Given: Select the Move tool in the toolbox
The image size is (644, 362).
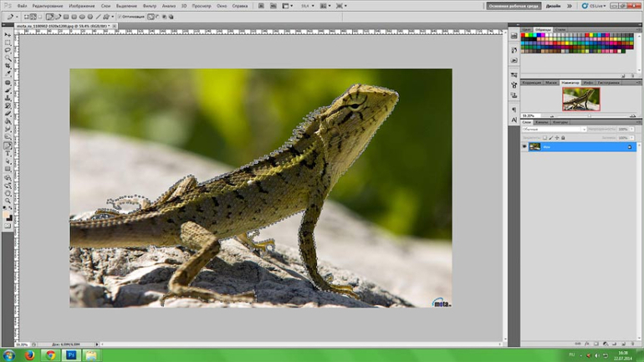Looking at the screenshot, I should coord(8,35).
